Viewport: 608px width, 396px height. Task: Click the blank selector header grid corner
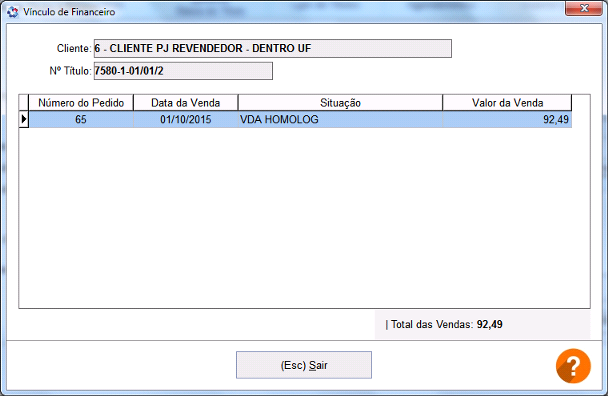click(x=24, y=103)
